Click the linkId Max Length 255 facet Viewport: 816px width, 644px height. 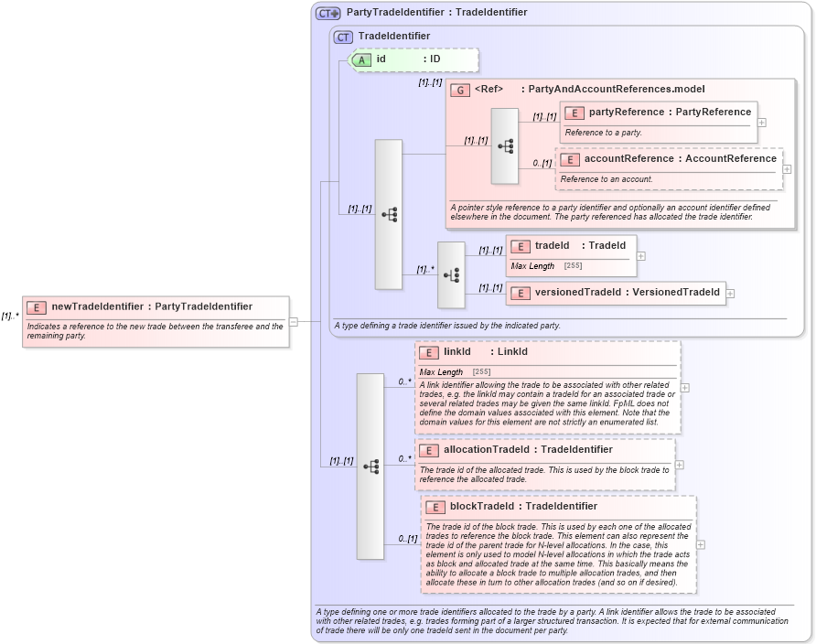click(x=455, y=372)
